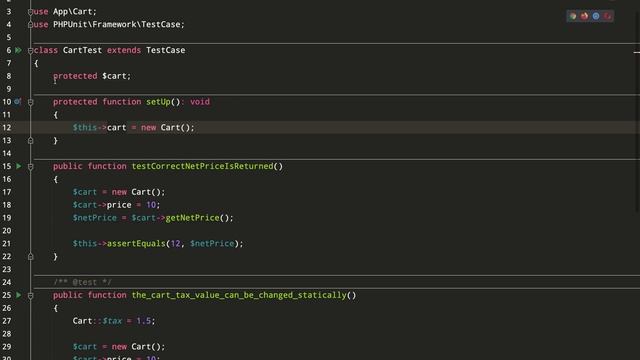The image size is (640, 360).
Task: Click "$cart->price = 10;" on line 18
Action: click(116, 204)
